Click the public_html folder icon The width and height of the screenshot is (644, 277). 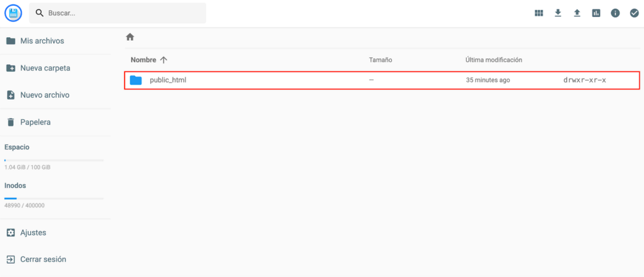point(136,80)
